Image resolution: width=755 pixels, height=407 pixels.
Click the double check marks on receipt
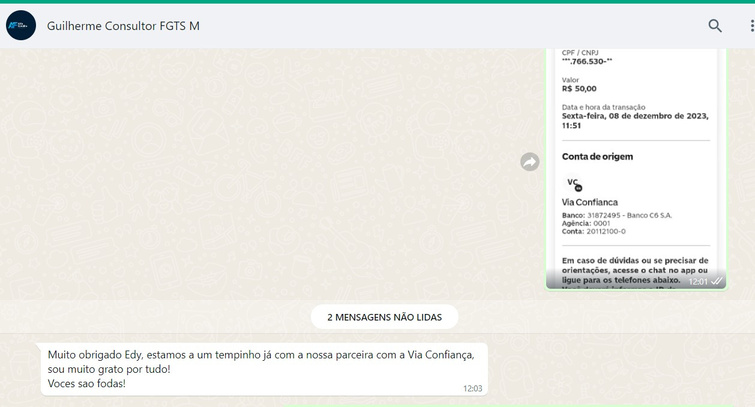coord(717,282)
